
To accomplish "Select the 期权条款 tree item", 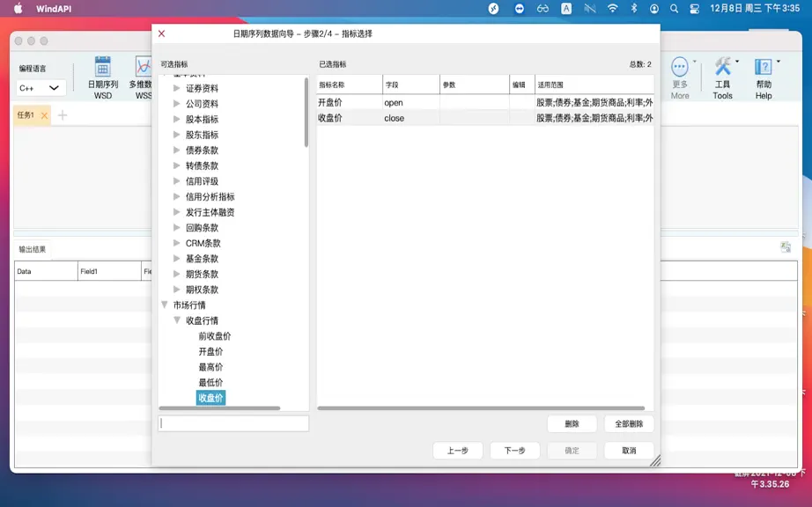I will click(x=202, y=290).
